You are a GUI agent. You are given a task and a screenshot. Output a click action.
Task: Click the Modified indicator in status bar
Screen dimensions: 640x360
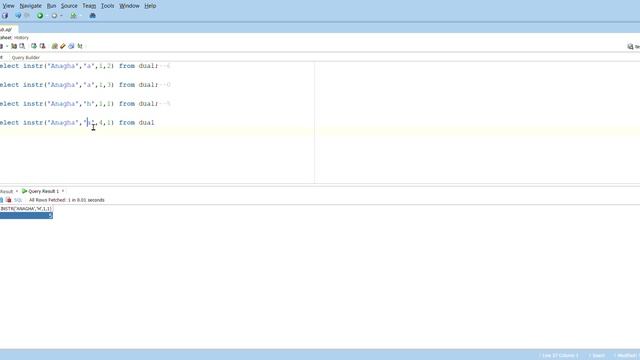click(x=627, y=356)
